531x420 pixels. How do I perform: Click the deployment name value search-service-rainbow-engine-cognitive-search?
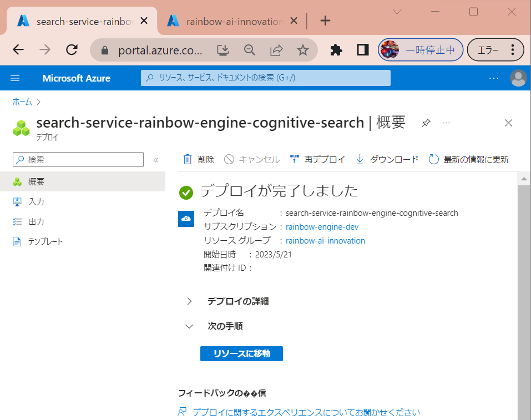point(372,213)
